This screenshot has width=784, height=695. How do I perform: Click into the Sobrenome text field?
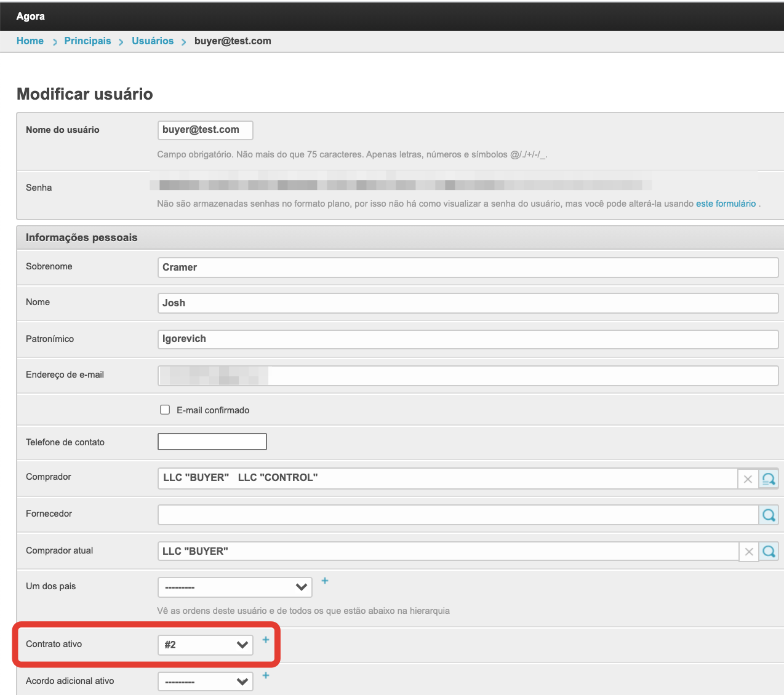pyautogui.click(x=468, y=268)
